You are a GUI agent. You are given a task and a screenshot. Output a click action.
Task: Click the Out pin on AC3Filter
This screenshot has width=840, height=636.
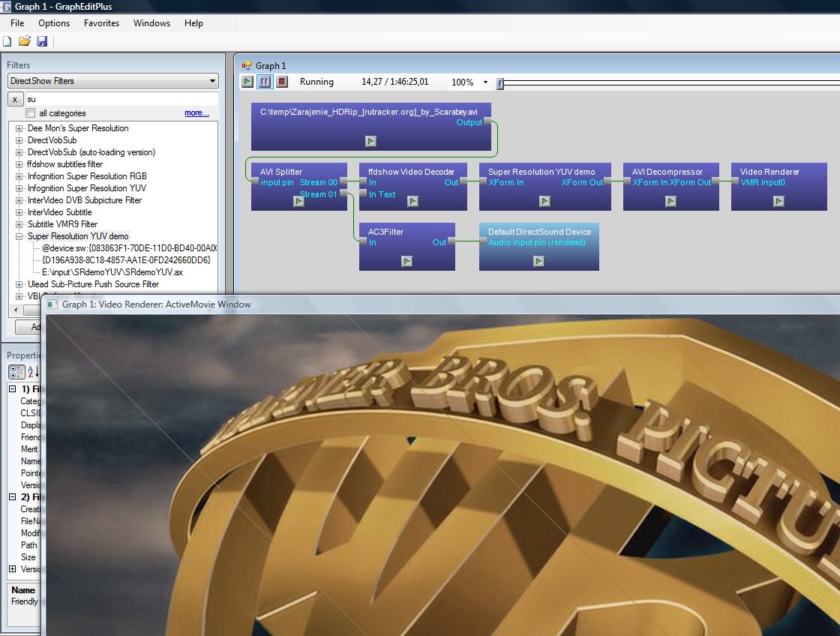coord(451,242)
